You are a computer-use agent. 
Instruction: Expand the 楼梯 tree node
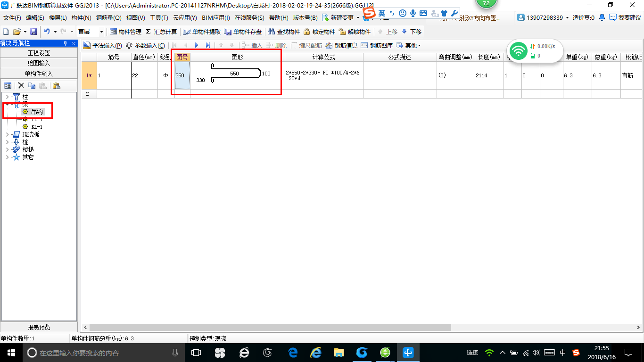pos(7,149)
